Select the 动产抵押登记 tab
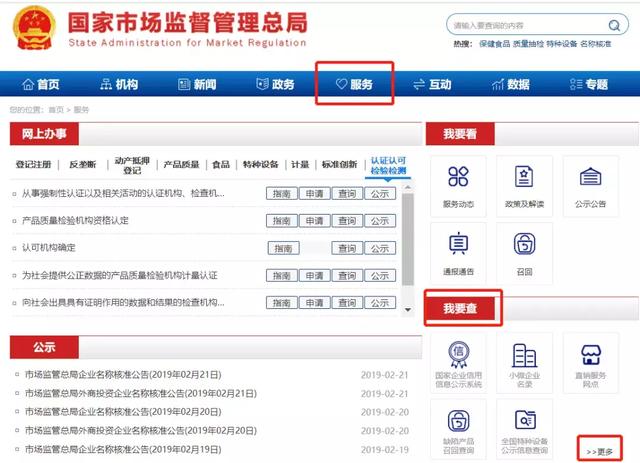The image size is (640, 463). [132, 165]
